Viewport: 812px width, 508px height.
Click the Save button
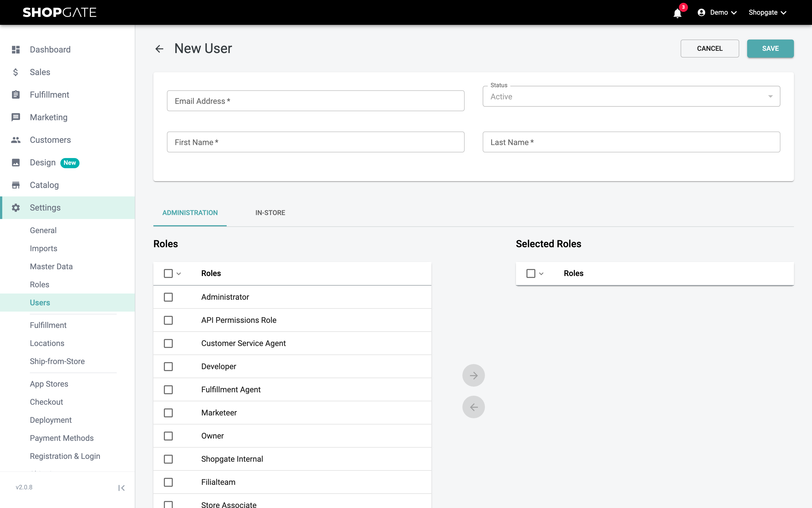pyautogui.click(x=770, y=48)
